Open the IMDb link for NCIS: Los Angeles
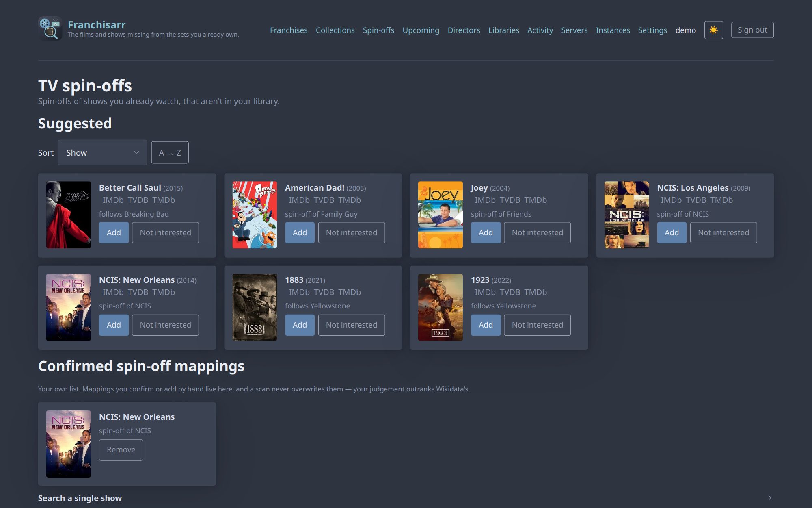The width and height of the screenshot is (812, 508). [x=671, y=200]
